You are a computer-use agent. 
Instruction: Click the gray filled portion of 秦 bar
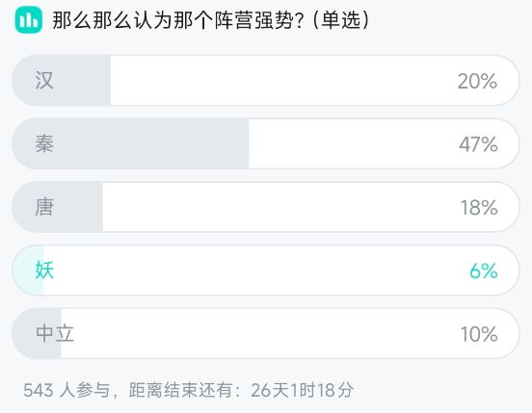(x=131, y=143)
